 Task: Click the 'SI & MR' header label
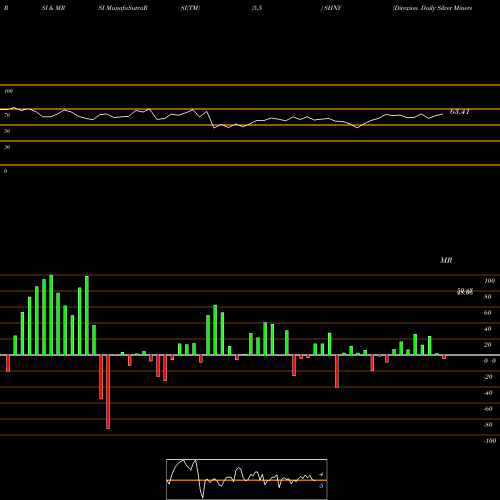click(x=53, y=8)
